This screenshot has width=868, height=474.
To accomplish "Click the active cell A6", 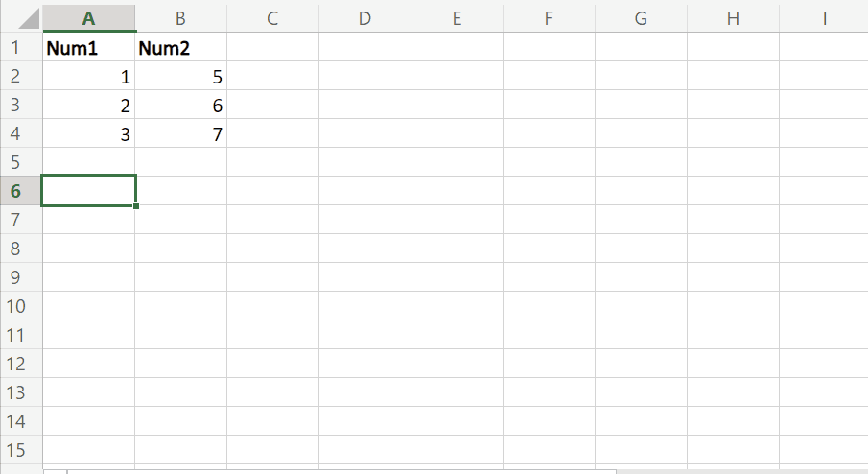I will (x=89, y=191).
